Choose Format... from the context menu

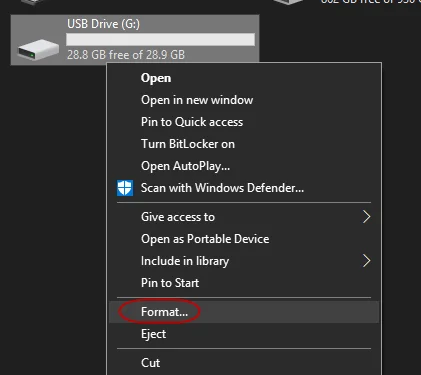244,312
